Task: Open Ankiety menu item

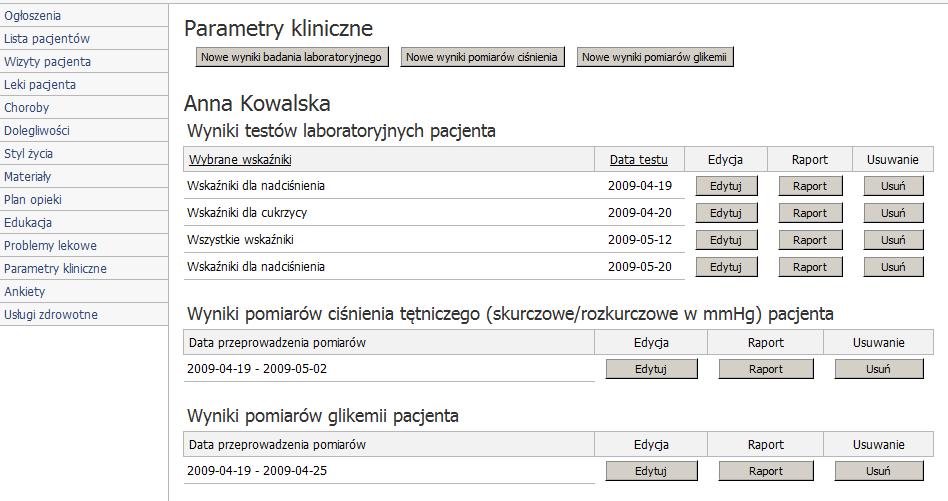Action: click(25, 291)
